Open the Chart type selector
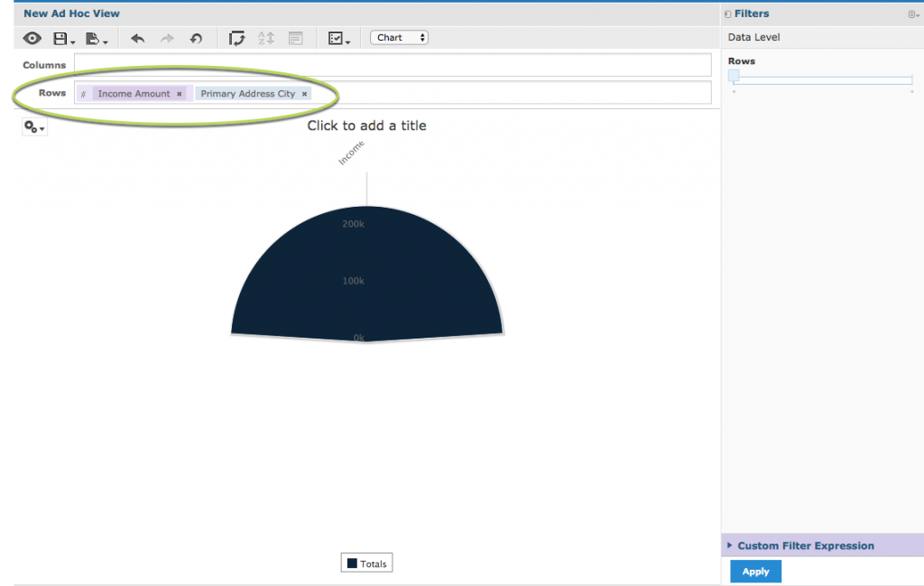Image resolution: width=924 pixels, height=586 pixels. click(399, 37)
